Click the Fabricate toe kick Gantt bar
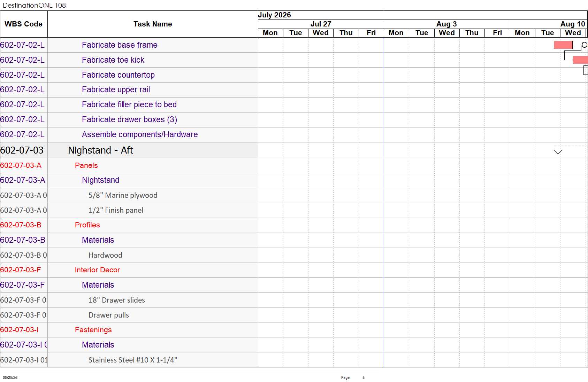Viewport: 588px width, 382px height. 580,60
